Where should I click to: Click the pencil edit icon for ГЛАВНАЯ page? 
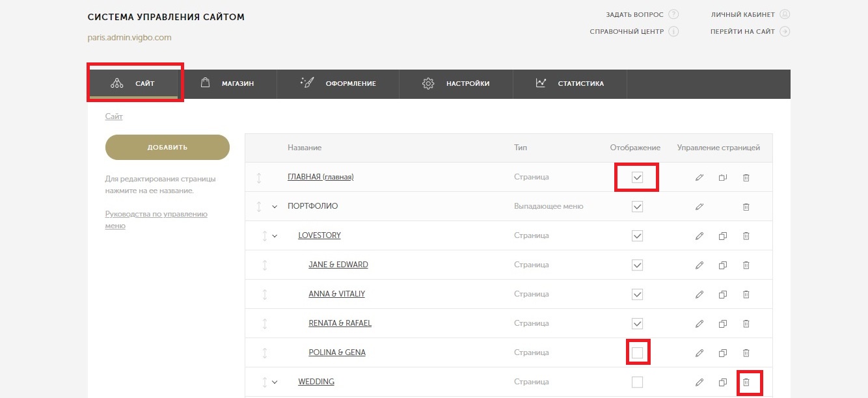tap(699, 178)
